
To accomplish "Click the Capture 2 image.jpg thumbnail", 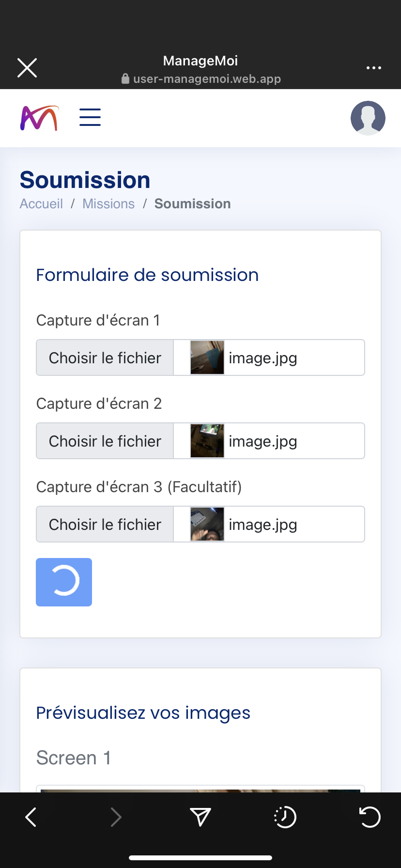I will 207,441.
